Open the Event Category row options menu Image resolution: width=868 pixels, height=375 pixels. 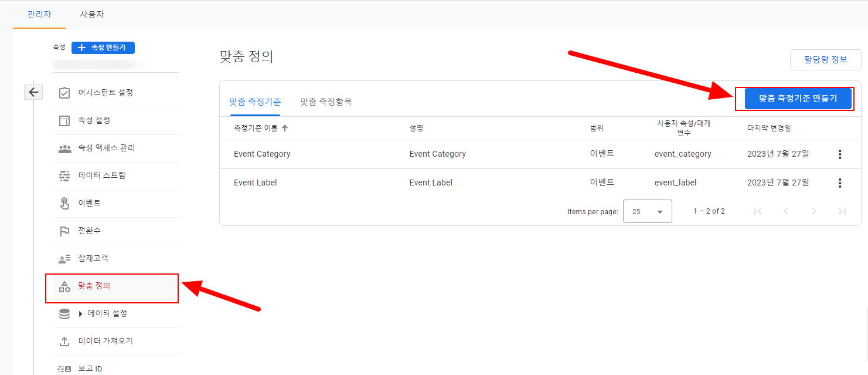840,154
